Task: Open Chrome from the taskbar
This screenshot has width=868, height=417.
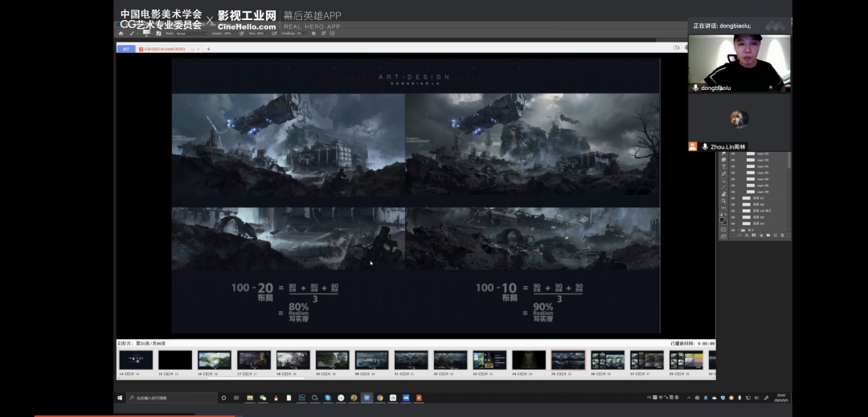Action: [379, 398]
